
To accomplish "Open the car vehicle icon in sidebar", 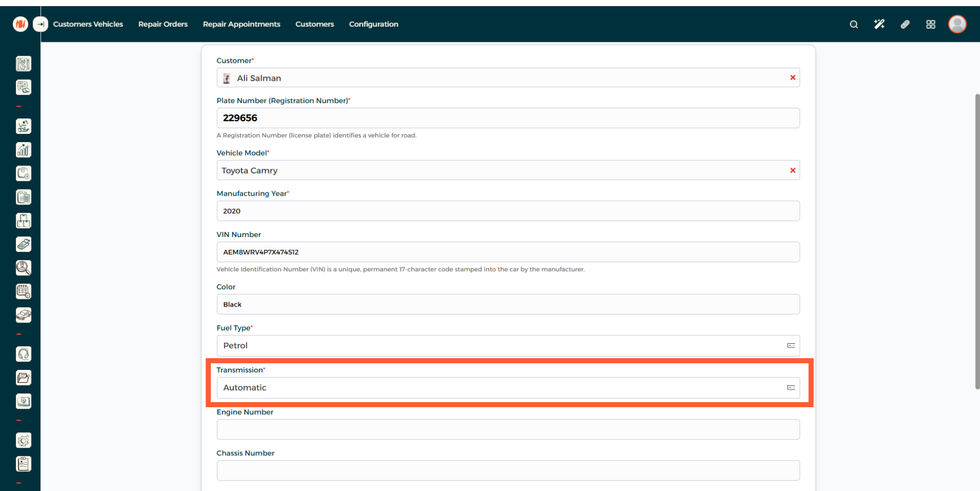I will 23,315.
